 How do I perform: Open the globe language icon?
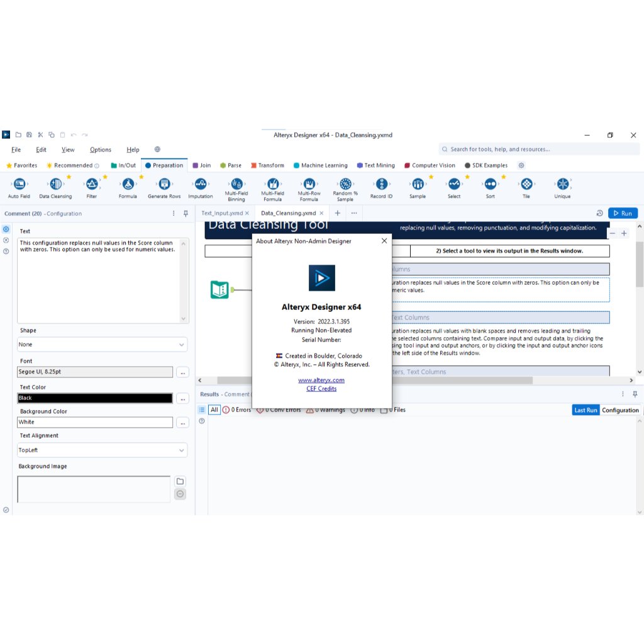tap(157, 150)
